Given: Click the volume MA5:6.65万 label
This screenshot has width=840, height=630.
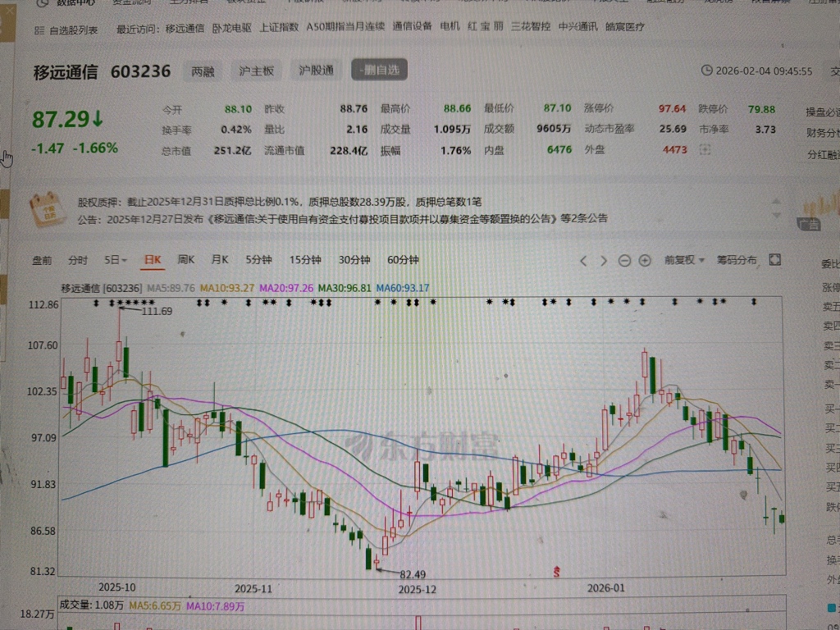Looking at the screenshot, I should pyautogui.click(x=155, y=606).
